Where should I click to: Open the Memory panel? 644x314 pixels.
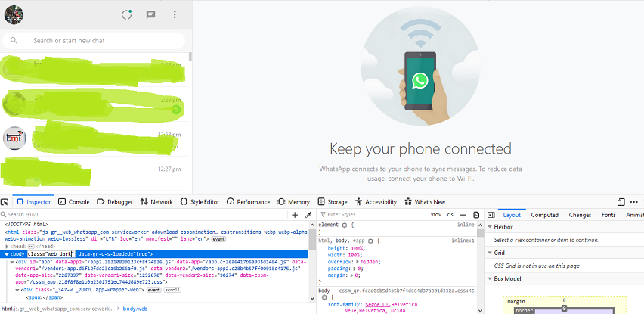coord(294,202)
